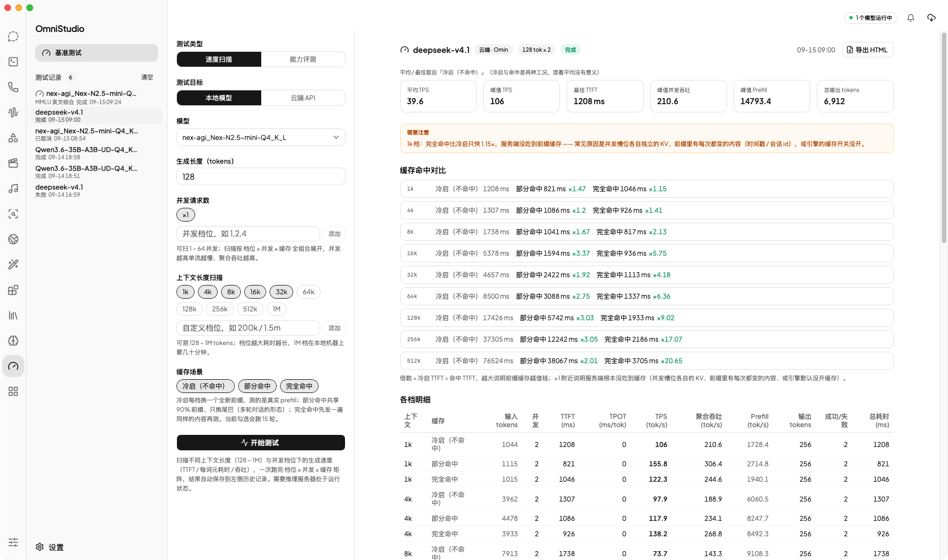Click the 512k cache comparison row

click(x=647, y=361)
